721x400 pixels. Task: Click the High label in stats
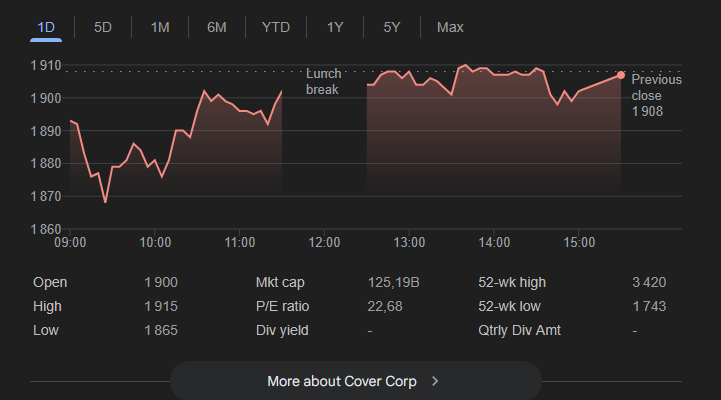pos(47,306)
